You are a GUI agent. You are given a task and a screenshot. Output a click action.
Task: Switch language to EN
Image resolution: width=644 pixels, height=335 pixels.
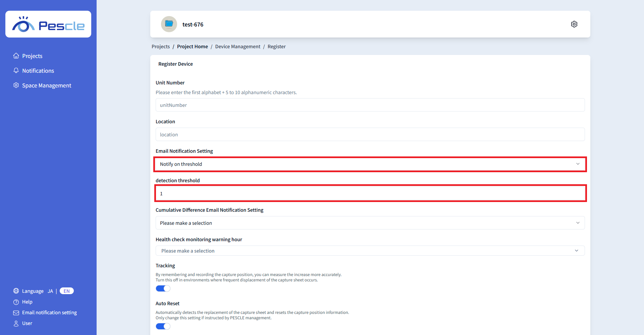tap(66, 291)
